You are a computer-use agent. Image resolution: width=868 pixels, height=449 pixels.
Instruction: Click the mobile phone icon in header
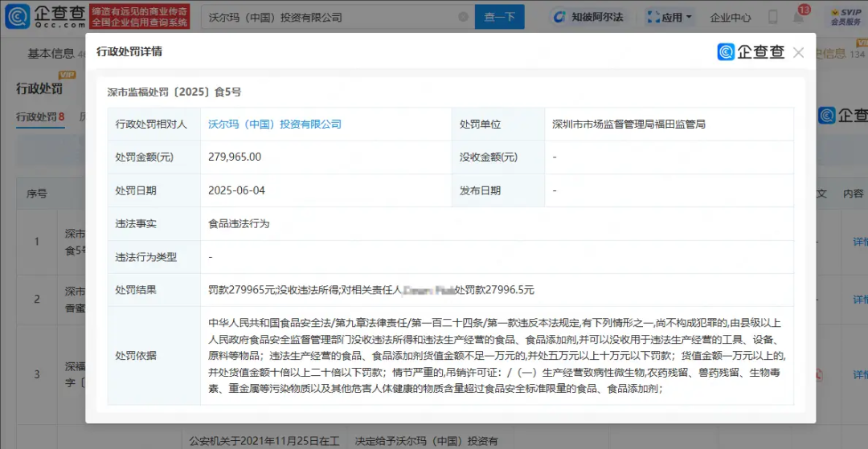coord(773,17)
